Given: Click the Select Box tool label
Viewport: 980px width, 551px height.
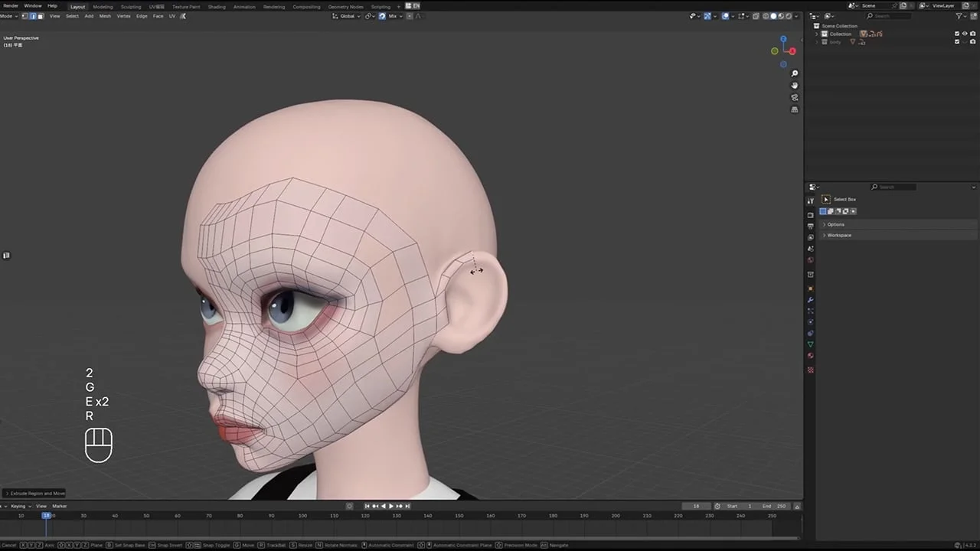Looking at the screenshot, I should (844, 199).
